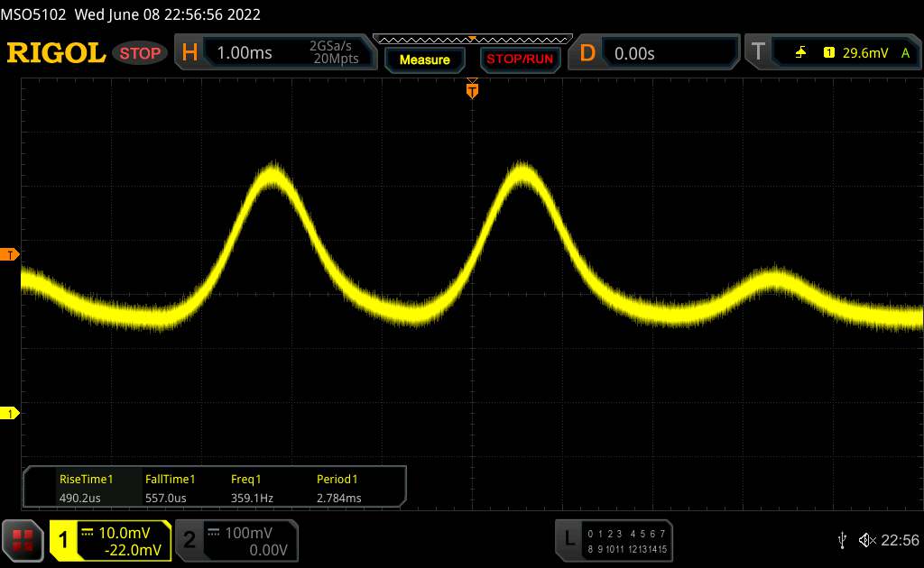Open the T trigger settings icon
This screenshot has width=924, height=568.
click(756, 53)
